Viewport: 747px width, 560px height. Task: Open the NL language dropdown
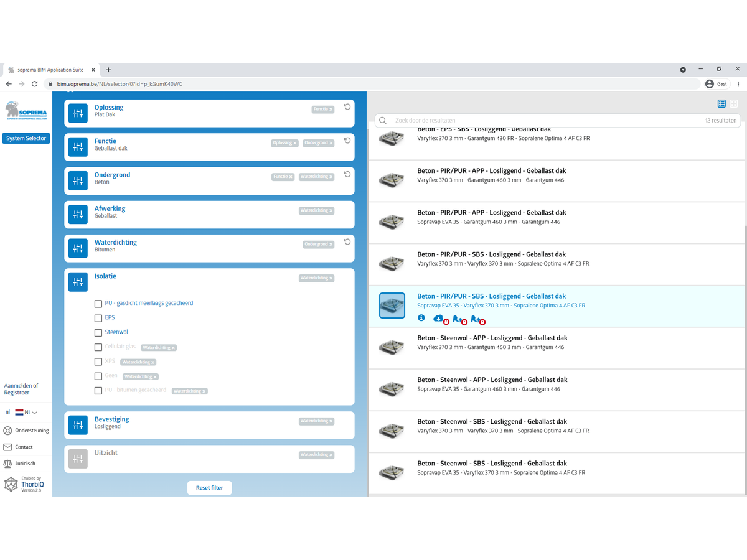tap(26, 413)
